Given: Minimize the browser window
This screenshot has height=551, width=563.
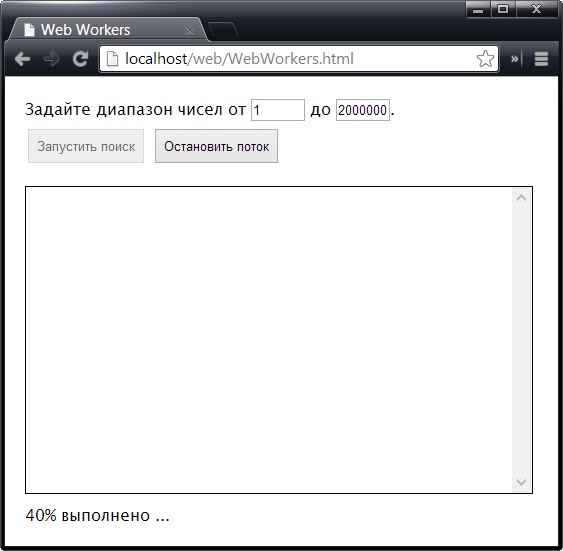Looking at the screenshot, I should click(x=478, y=9).
